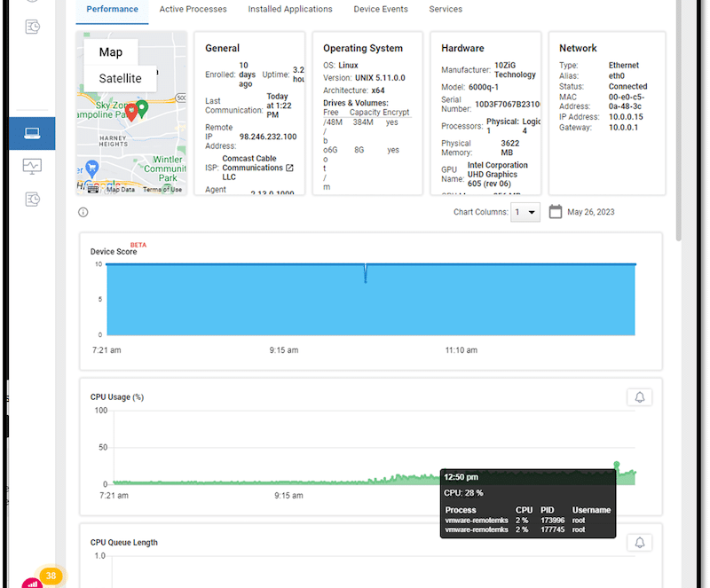710x588 pixels.
Task: Open report icon above the sidebar divider line
Action: (x=32, y=27)
